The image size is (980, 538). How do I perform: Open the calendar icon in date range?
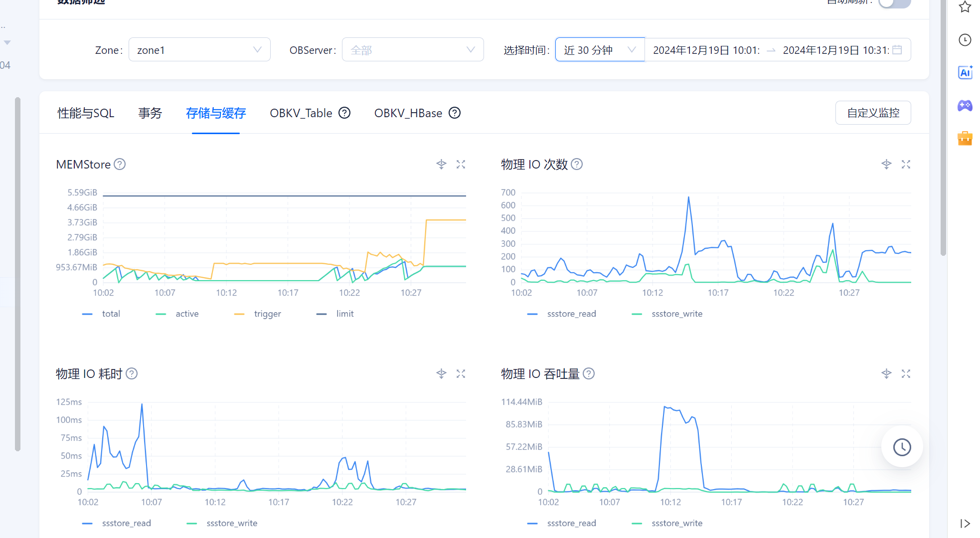(897, 50)
